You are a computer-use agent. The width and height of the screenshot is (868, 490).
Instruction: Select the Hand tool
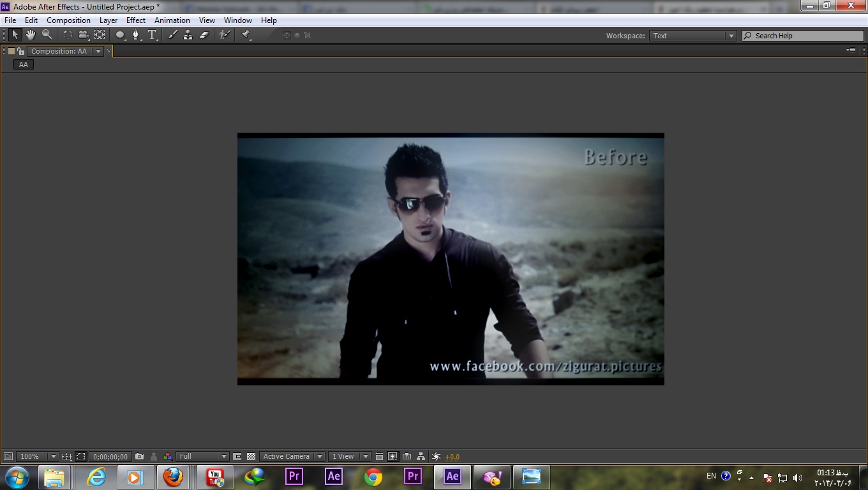coord(30,35)
